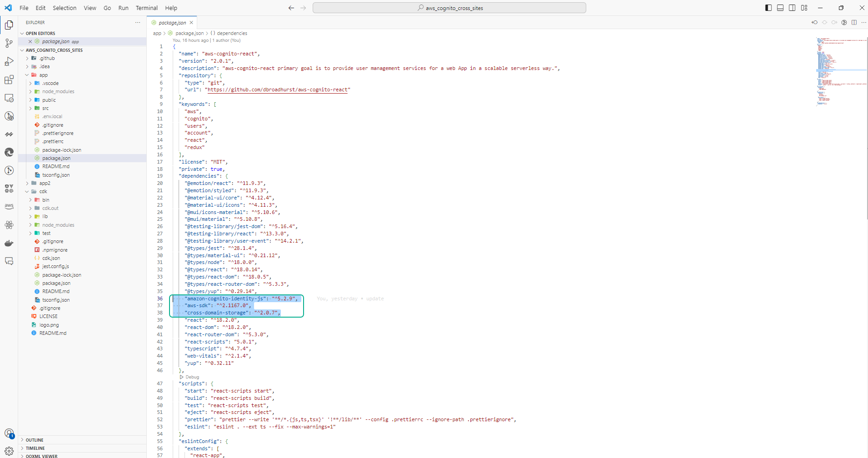
Task: Close the package.json editor tab
Action: pos(191,23)
